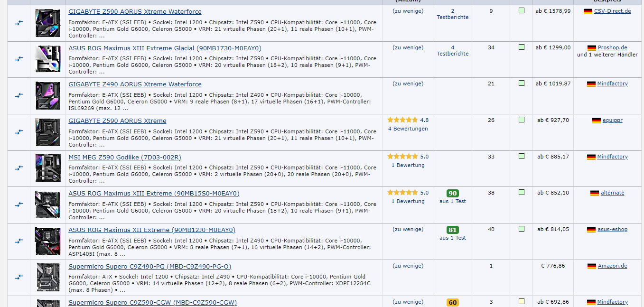
Task: Click compare arrows icon beside GIGABYTE Z590 AORUS Xtreme
Action: coord(19,132)
